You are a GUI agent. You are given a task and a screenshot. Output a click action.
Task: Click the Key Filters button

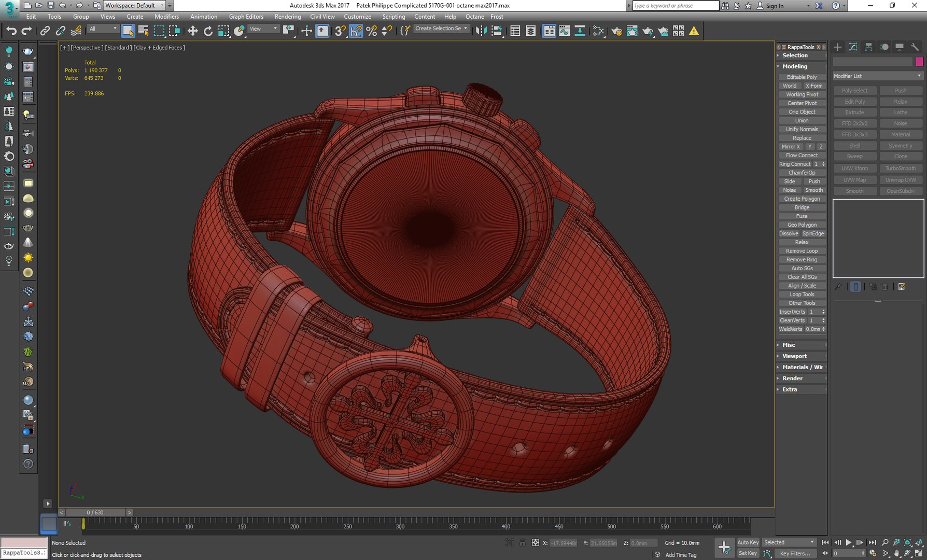click(x=794, y=553)
